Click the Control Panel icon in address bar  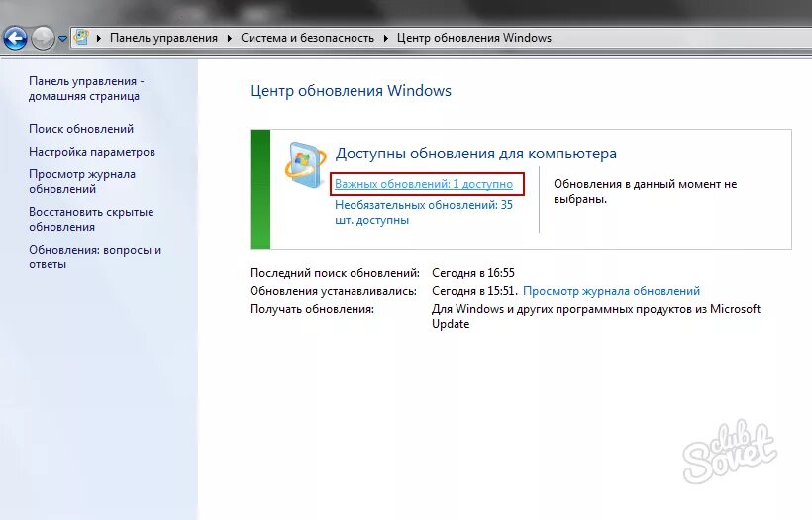point(81,38)
